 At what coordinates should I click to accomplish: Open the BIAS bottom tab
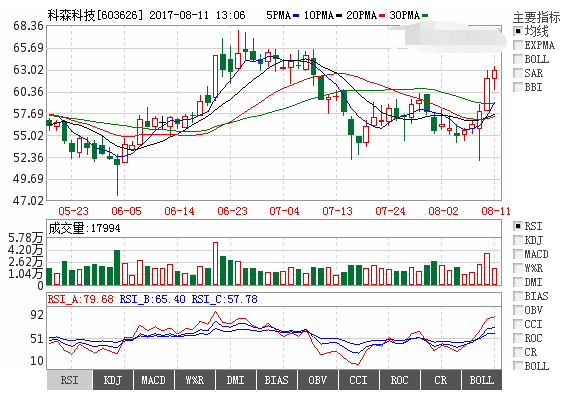coord(277,380)
